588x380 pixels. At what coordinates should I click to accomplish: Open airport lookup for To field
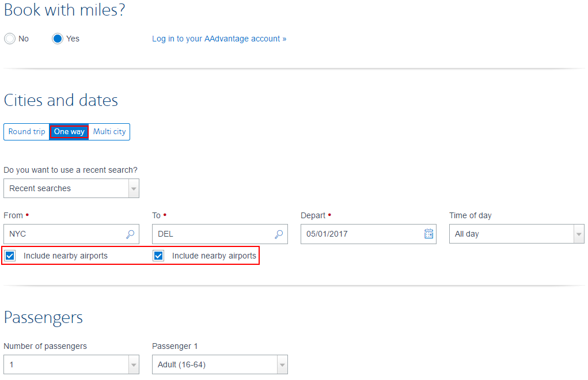click(279, 234)
